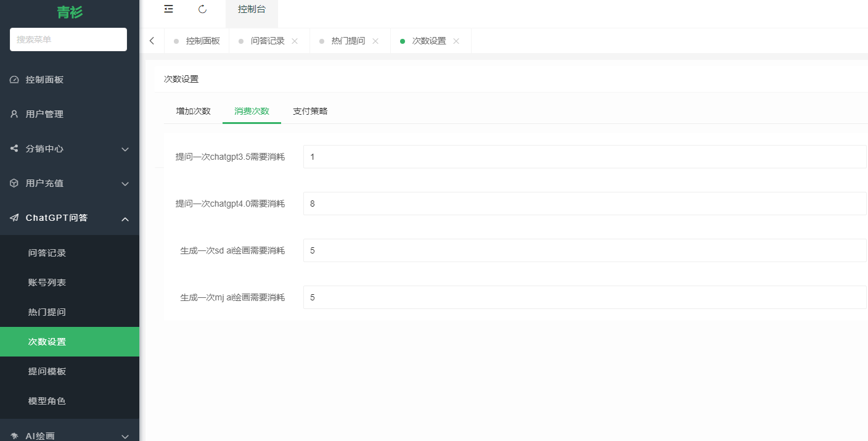Screen dimensions: 868x441
Task: Switch to the 增加次数 tab
Action: [194, 111]
